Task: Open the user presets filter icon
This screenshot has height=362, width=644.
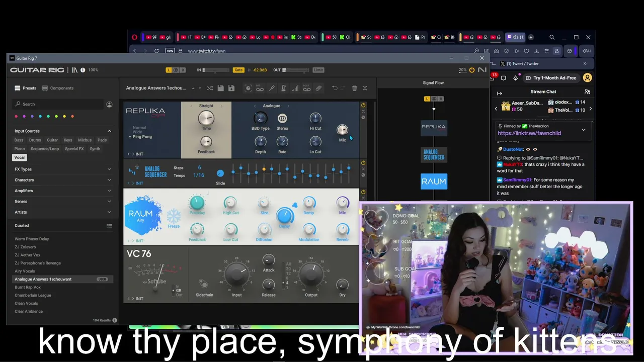Action: (109, 104)
